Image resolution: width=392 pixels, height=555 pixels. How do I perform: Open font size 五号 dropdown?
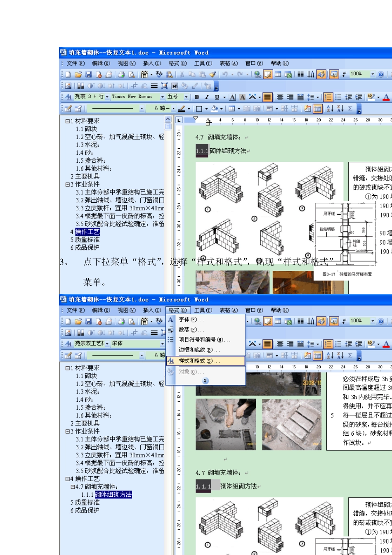tap(186, 97)
